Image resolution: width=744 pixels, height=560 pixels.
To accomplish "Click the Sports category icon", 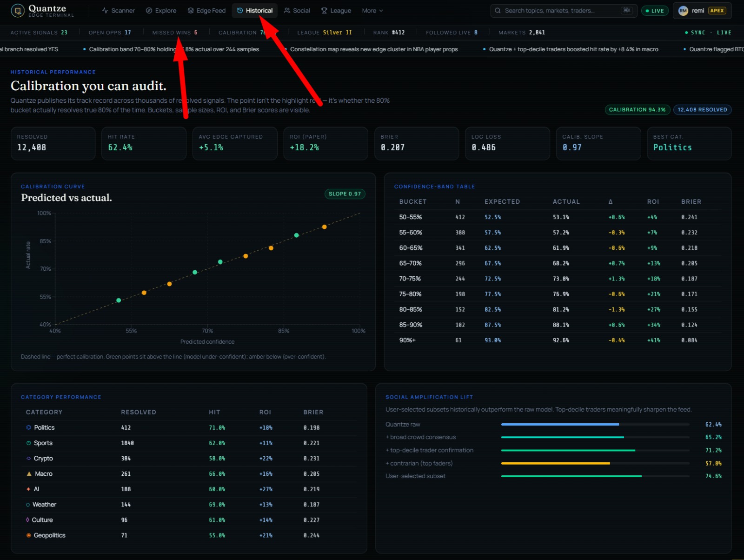I will coord(29,443).
